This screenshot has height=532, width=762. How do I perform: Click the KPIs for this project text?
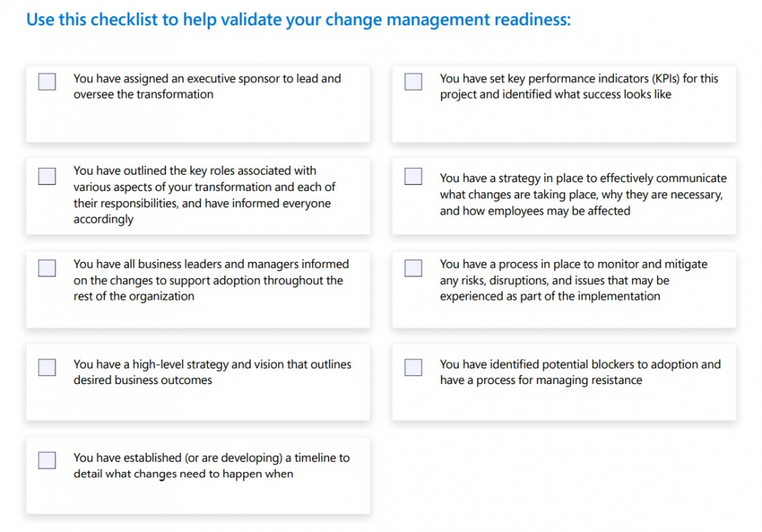pos(579,87)
